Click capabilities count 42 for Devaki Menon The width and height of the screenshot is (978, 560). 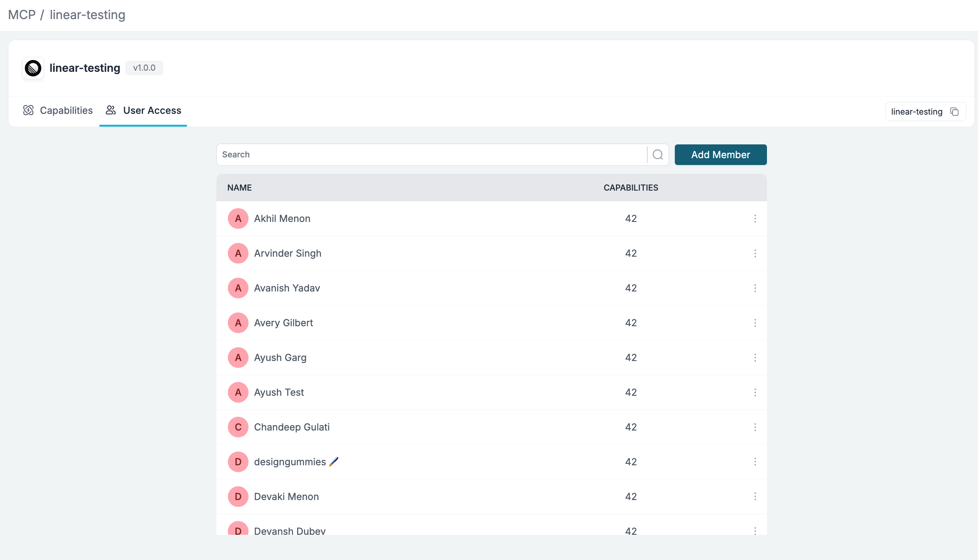coord(631,497)
